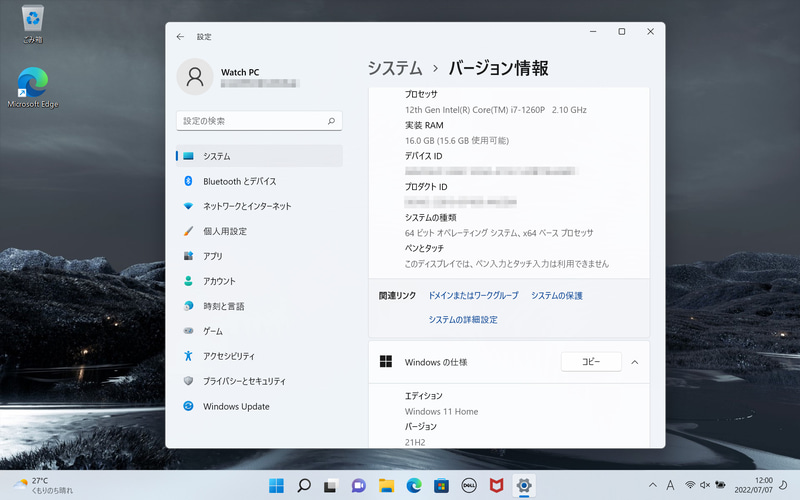The height and width of the screenshot is (500, 800).
Task: Click the 個人用設定 paintbrush icon
Action: pos(188,231)
